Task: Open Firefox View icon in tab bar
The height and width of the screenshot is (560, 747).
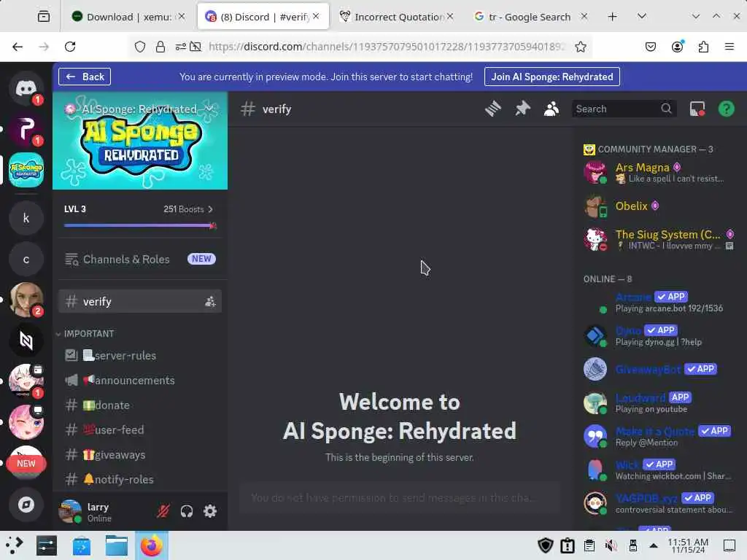Action: point(43,17)
